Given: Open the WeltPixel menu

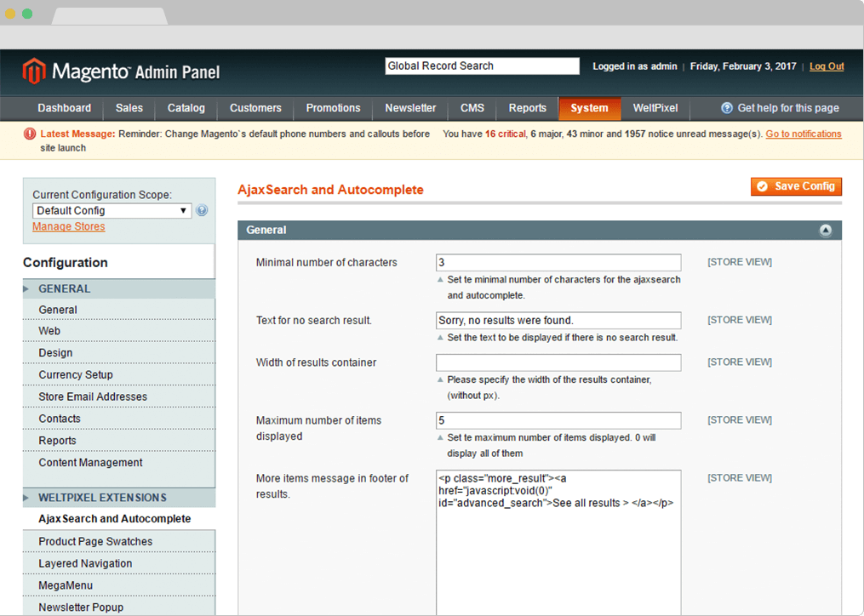Looking at the screenshot, I should (655, 108).
